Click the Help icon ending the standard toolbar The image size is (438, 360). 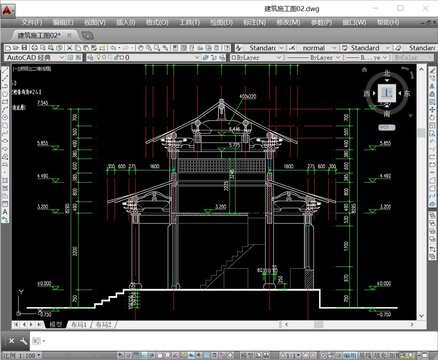pos(227,48)
